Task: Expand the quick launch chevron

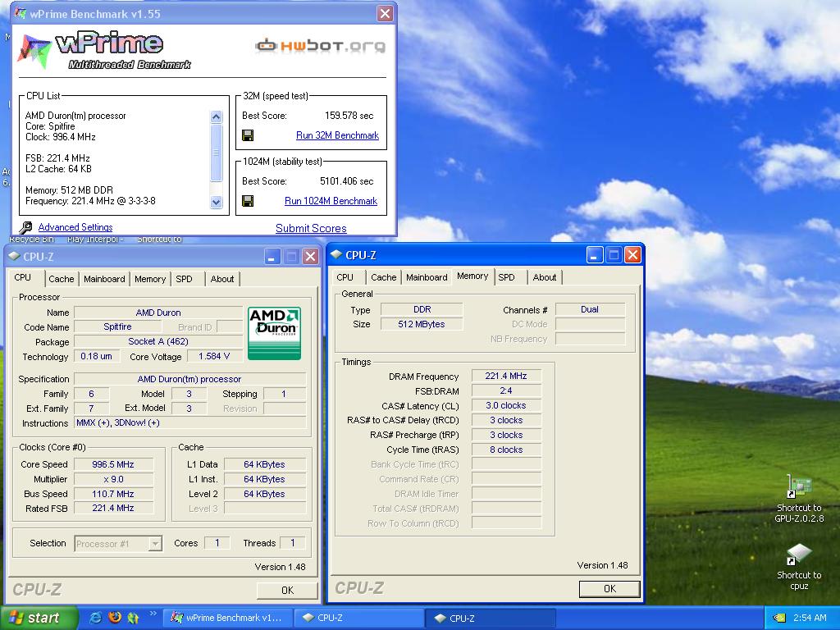Action: point(153,614)
